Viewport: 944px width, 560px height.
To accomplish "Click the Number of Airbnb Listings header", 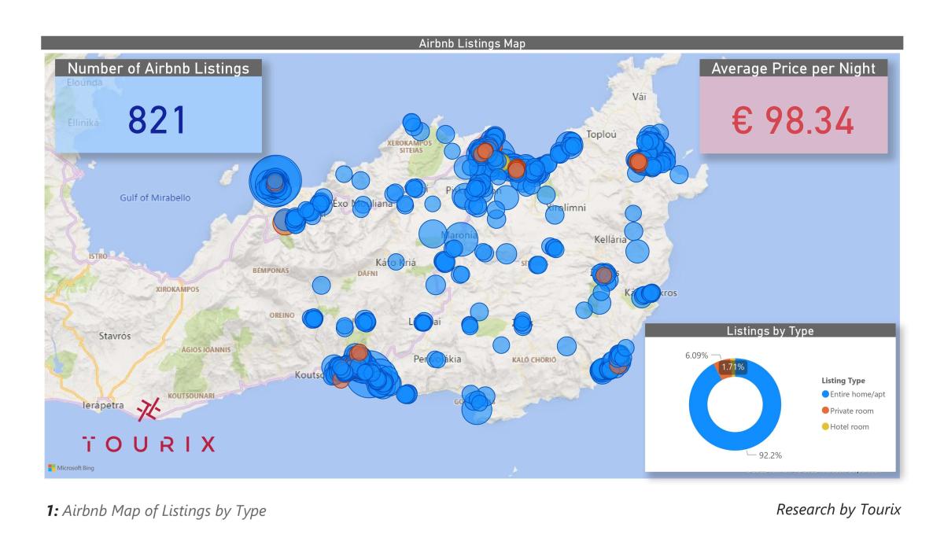I will 158,68.
